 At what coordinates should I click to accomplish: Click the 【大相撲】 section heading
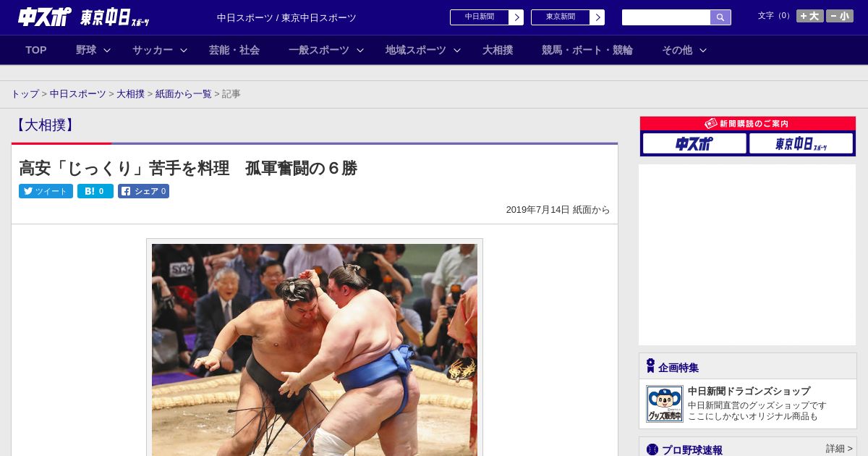[x=43, y=125]
